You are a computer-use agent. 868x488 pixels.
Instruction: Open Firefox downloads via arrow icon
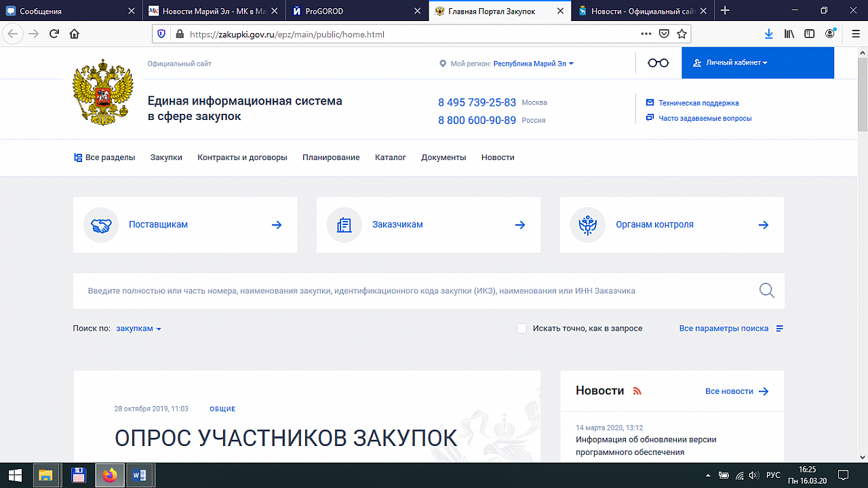(x=768, y=33)
